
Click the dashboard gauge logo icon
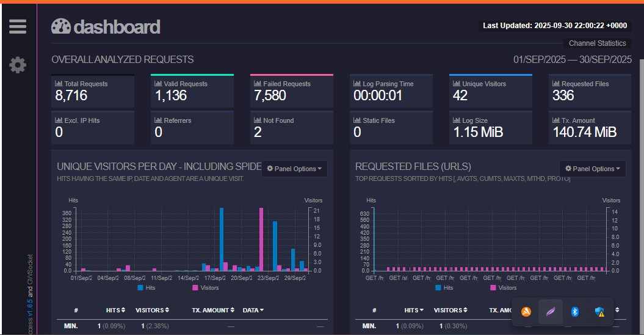tap(61, 26)
